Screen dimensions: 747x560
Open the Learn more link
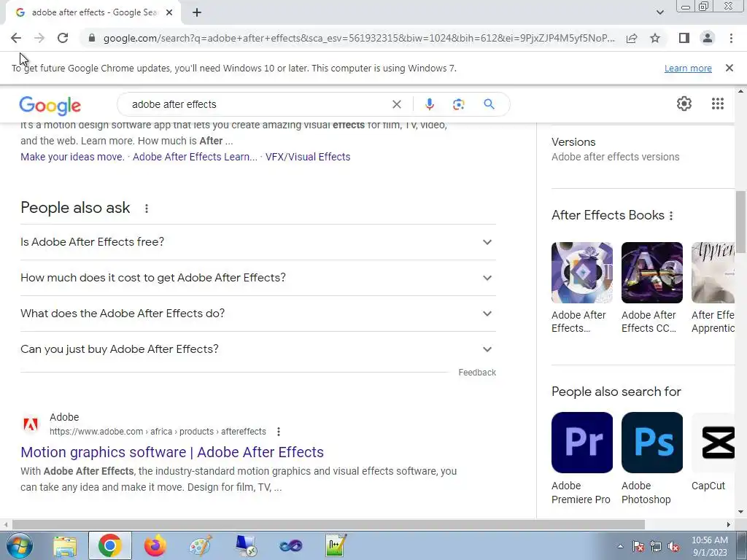click(x=688, y=68)
